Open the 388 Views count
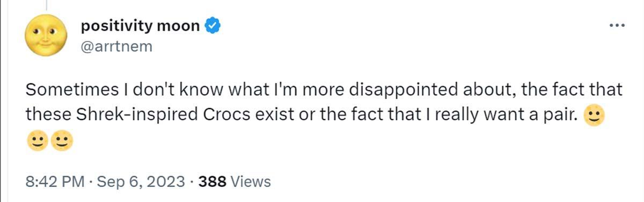Screen dimensions: 644x202 (235, 182)
